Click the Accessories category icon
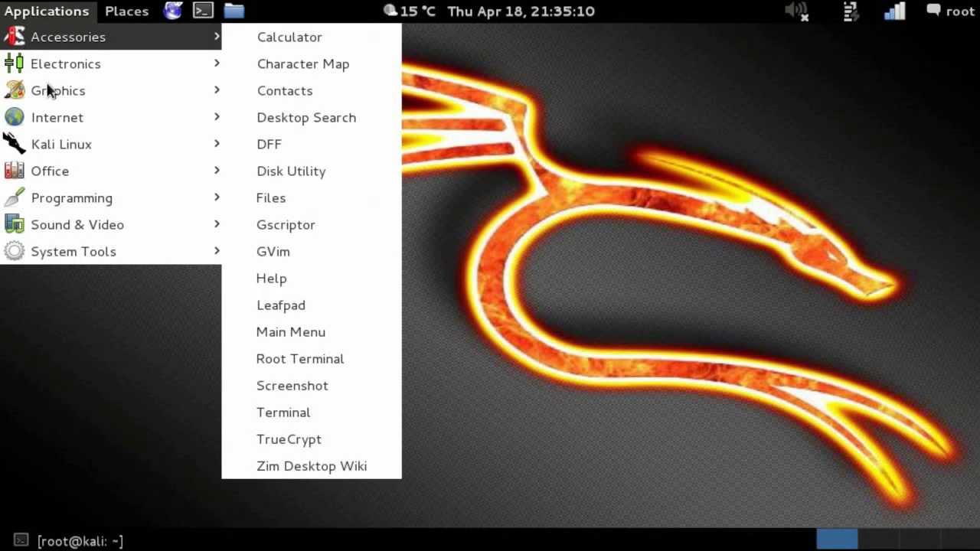The width and height of the screenshot is (980, 551). click(14, 37)
